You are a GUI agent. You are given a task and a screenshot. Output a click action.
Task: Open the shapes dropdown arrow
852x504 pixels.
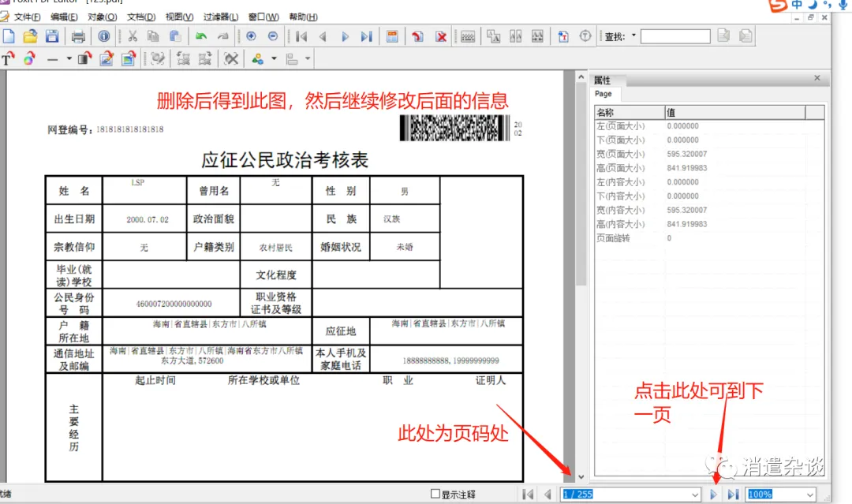tap(274, 58)
